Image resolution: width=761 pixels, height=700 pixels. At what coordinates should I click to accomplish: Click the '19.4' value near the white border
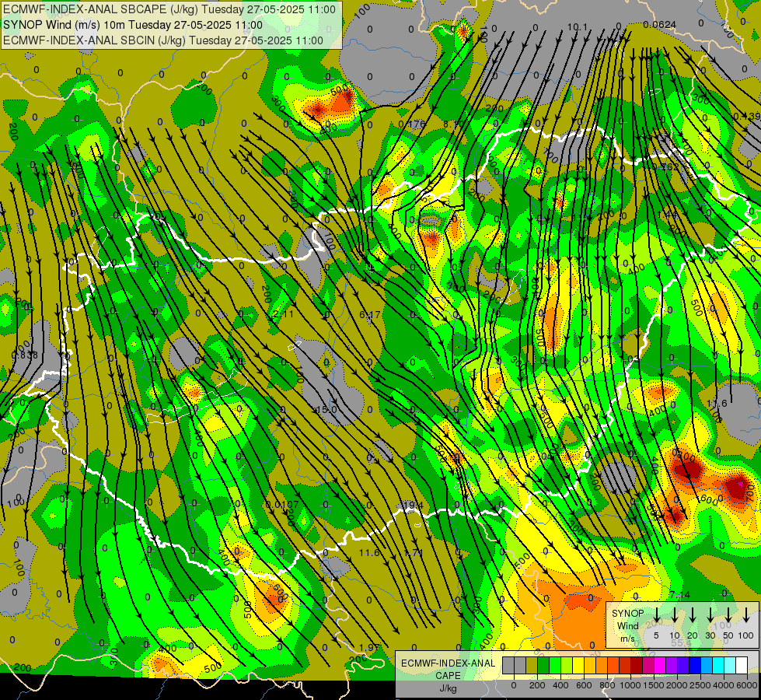pos(413,506)
